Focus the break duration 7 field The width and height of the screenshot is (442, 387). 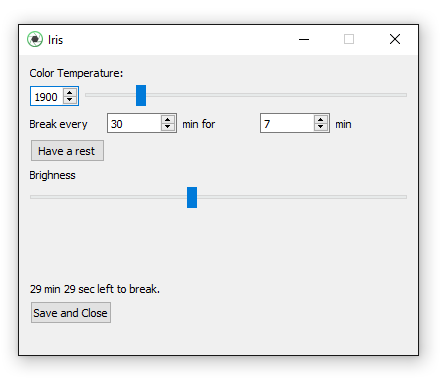coord(287,123)
